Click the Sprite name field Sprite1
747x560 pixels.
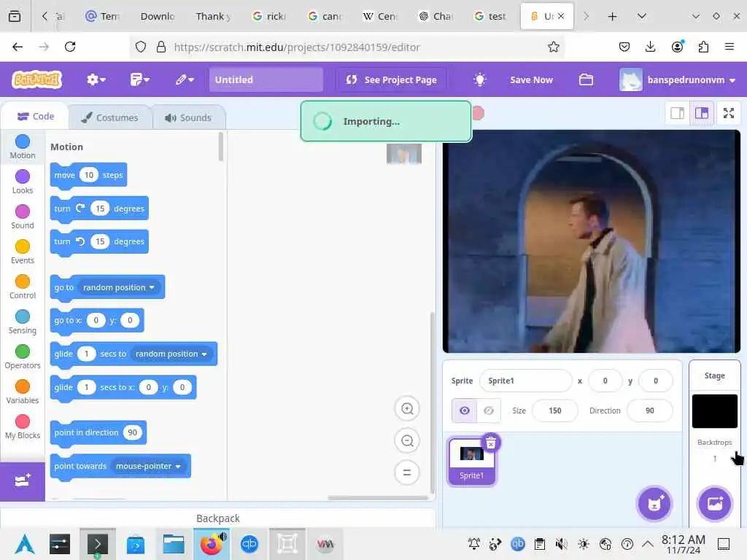click(525, 381)
